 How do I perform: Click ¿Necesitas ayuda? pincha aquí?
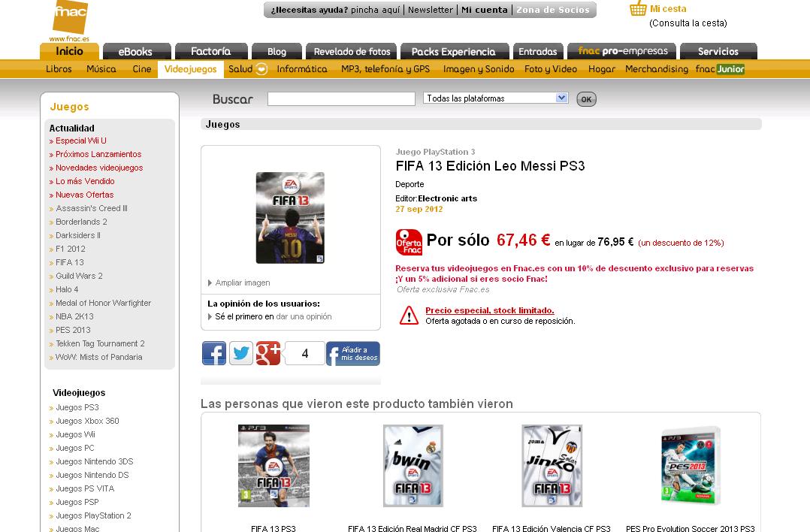click(335, 10)
